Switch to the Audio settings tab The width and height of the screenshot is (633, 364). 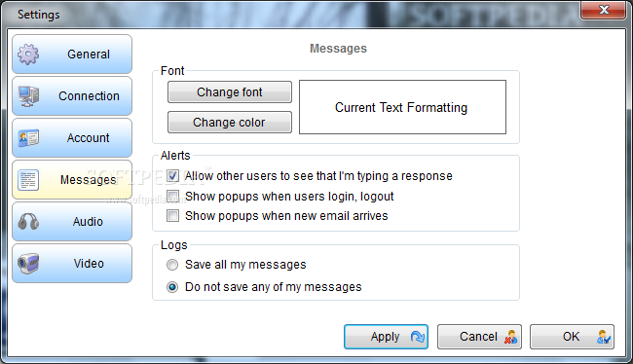[72, 222]
